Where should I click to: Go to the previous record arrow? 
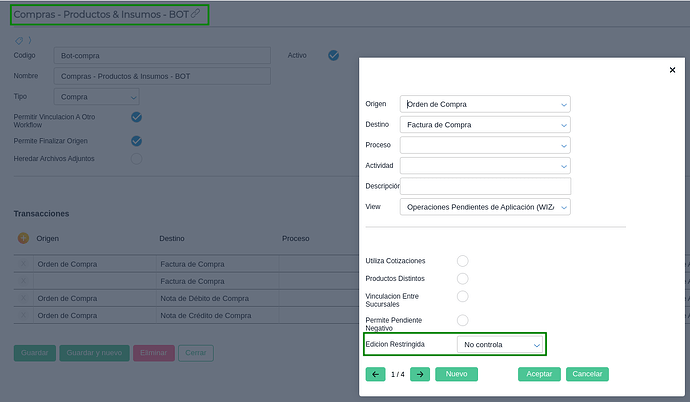376,374
